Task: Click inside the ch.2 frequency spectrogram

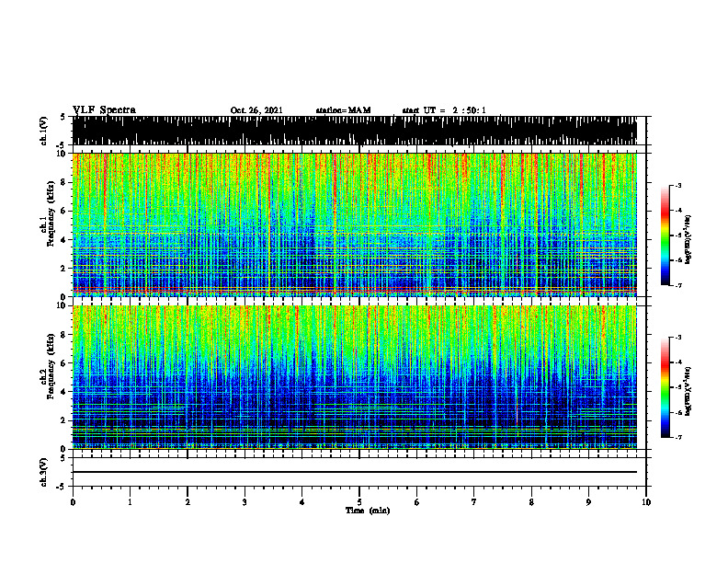Action: [x=354, y=377]
